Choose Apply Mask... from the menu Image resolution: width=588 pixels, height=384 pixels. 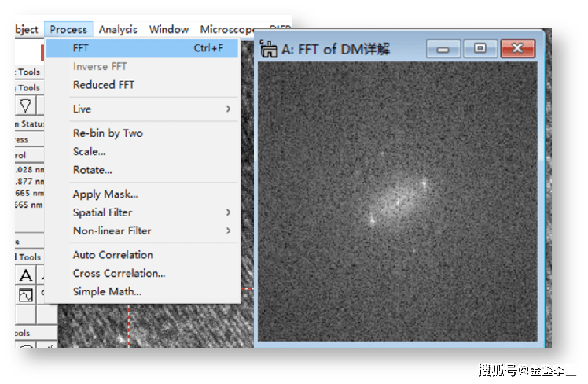tap(105, 194)
